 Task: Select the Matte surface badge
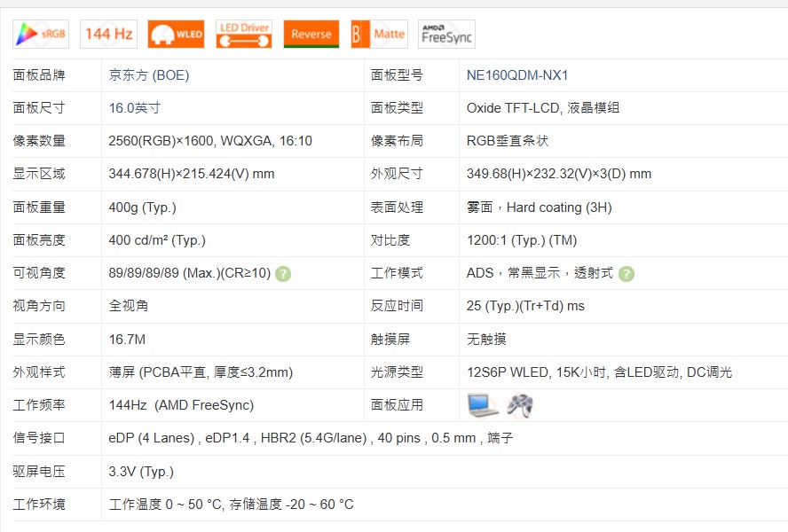tap(380, 35)
